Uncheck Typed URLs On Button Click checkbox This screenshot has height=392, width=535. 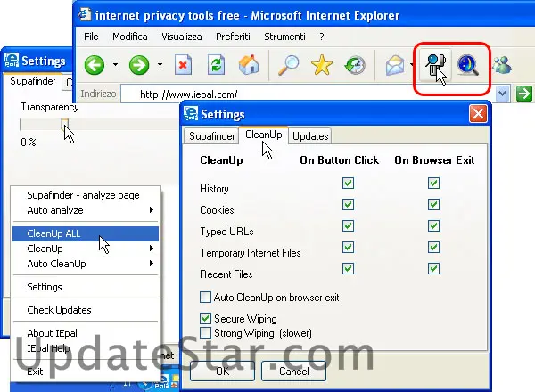(348, 225)
